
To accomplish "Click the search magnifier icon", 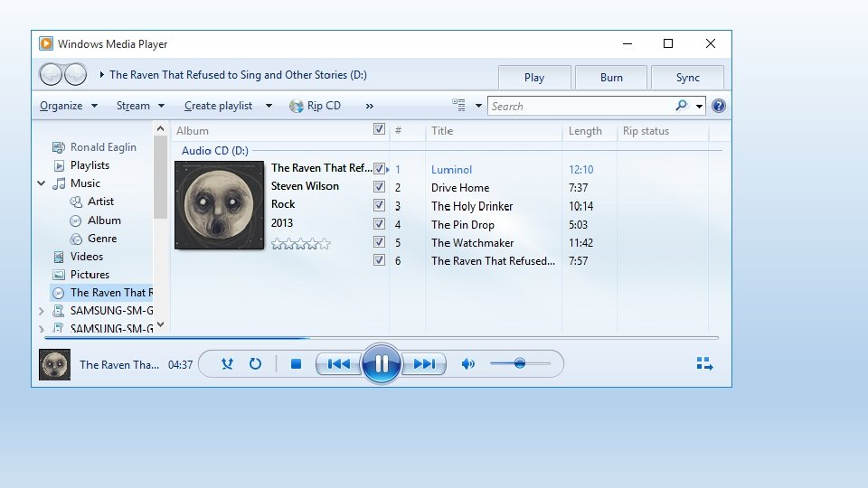I will coord(682,105).
